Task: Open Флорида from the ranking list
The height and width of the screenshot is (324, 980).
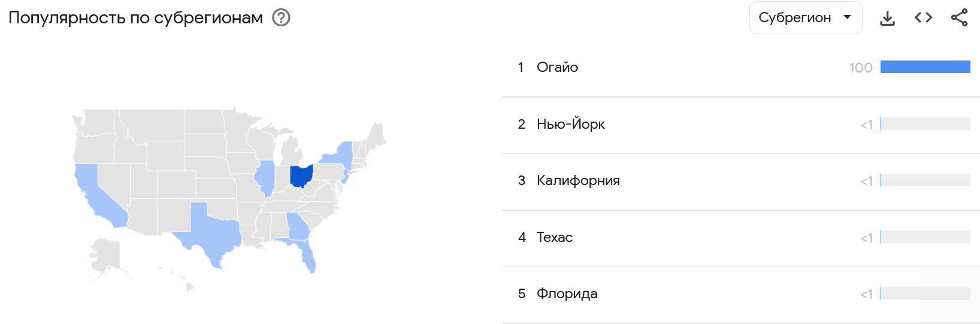Action: click(567, 293)
